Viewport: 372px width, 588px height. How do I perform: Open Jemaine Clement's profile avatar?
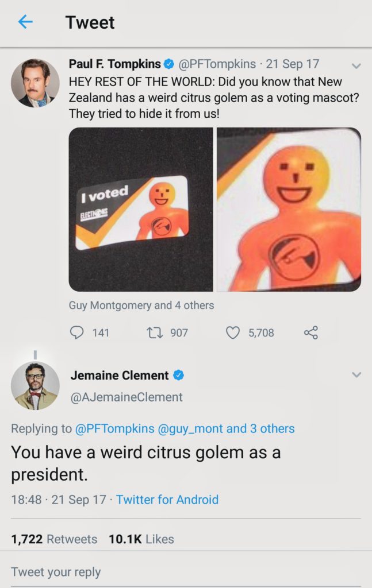pos(35,385)
